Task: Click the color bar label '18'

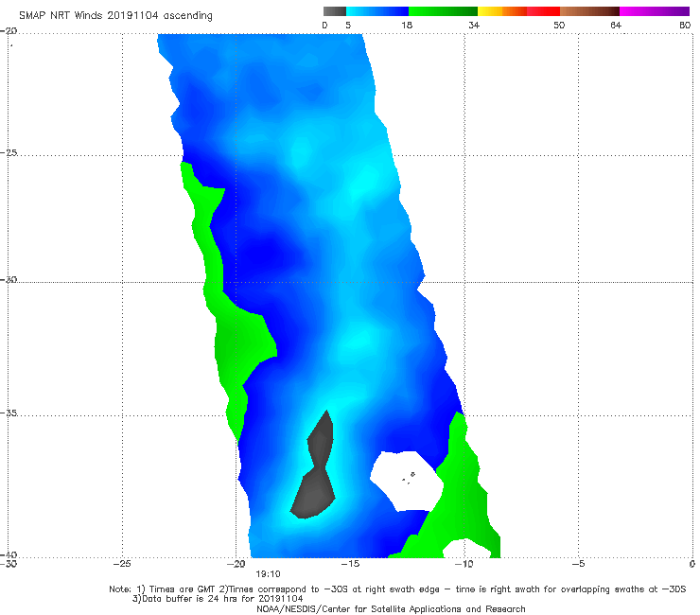Action: point(407,26)
